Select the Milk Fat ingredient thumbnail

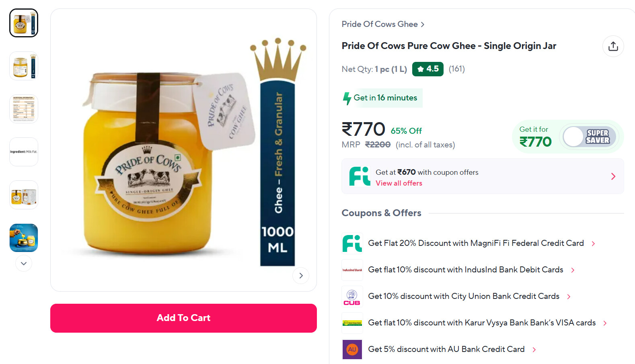click(x=23, y=151)
